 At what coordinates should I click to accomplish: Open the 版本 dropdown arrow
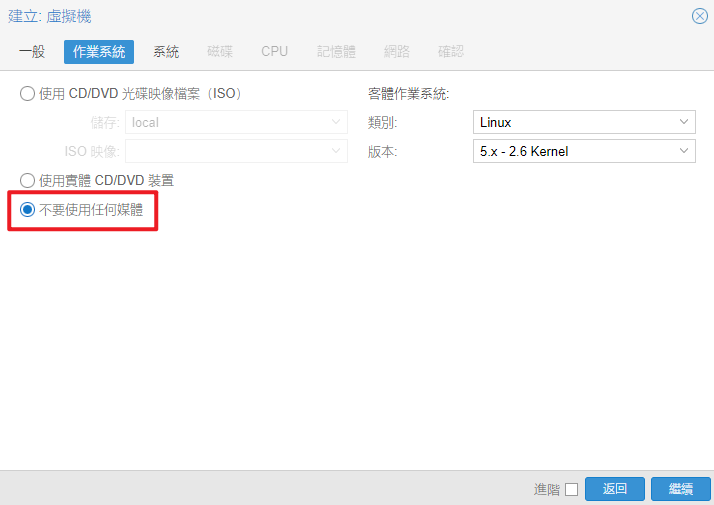pos(685,151)
